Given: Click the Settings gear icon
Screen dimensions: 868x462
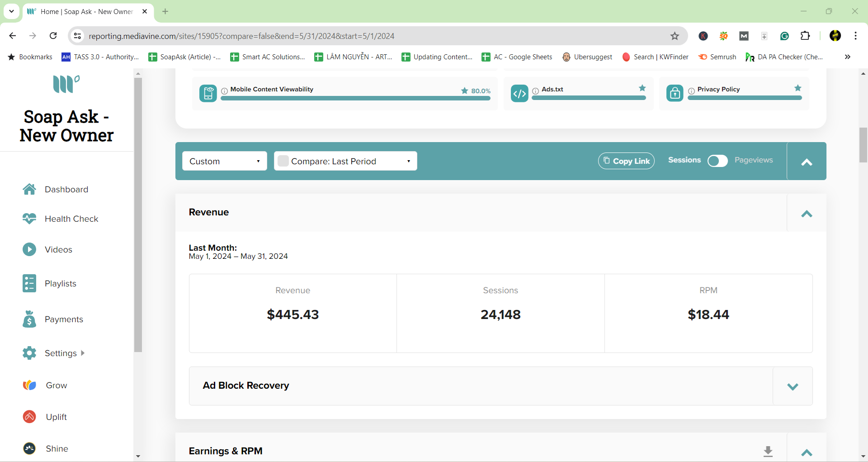Looking at the screenshot, I should tap(29, 353).
